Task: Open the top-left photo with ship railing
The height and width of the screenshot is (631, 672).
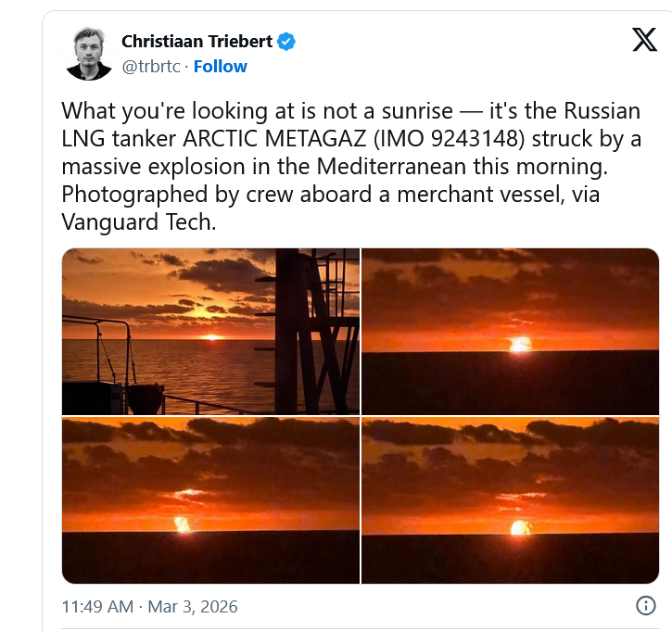Action: click(x=210, y=331)
